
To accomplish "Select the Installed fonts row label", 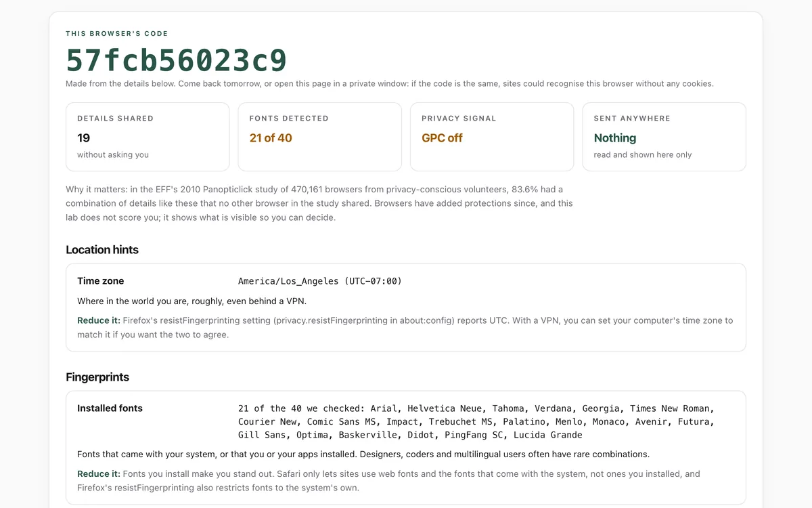I will pos(110,408).
